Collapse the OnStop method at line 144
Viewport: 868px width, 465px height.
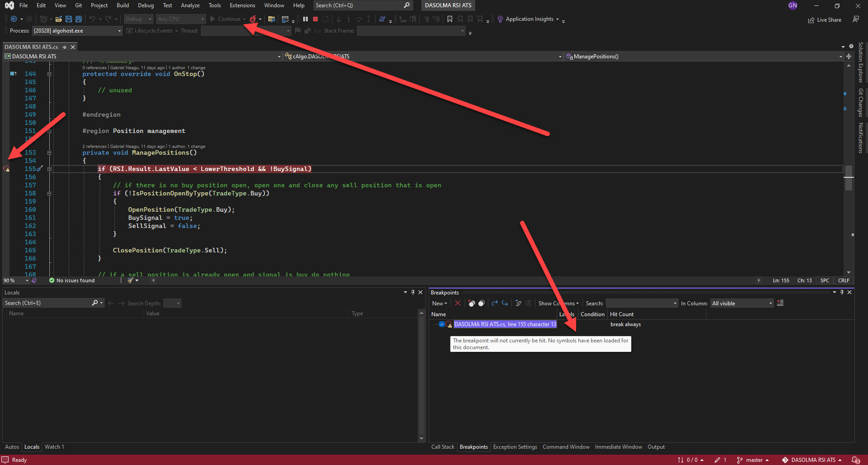pyautogui.click(x=49, y=74)
